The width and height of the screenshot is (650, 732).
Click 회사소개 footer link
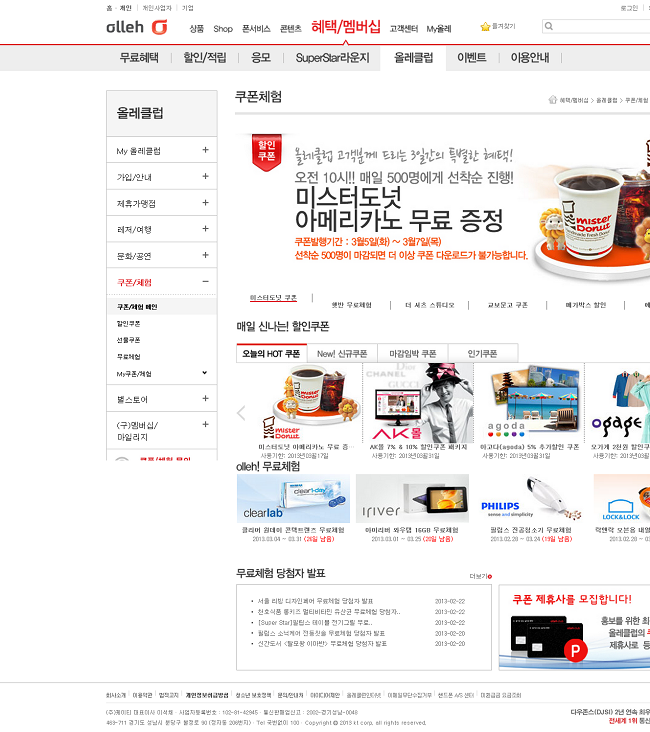coord(116,695)
